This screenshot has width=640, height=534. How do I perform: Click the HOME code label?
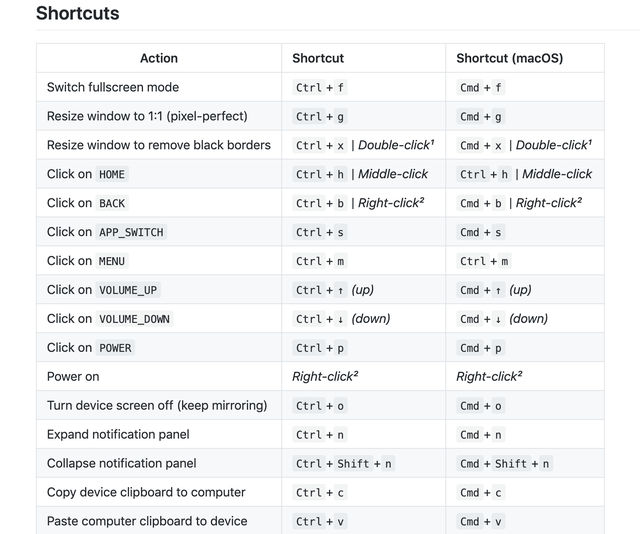[112, 174]
